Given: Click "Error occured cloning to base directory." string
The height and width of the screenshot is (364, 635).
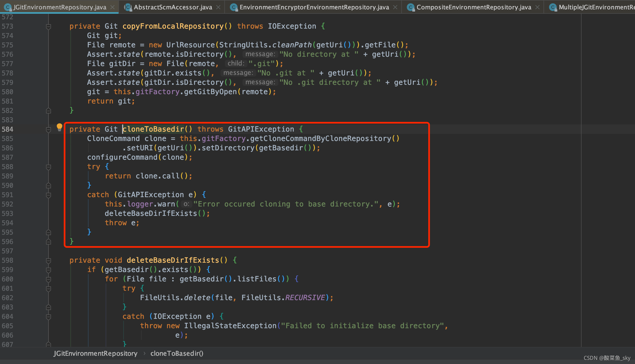Looking at the screenshot, I should (x=286, y=204).
